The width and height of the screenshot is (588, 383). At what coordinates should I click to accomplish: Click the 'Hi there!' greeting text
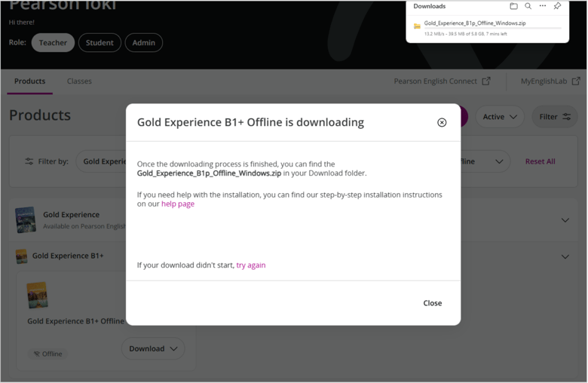[x=21, y=22]
